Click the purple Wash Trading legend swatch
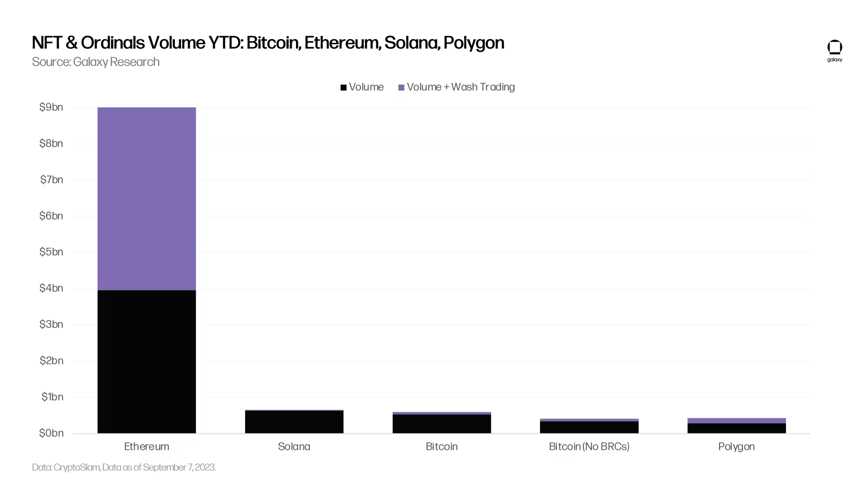Viewport: 868px width, 488px height. pyautogui.click(x=401, y=88)
